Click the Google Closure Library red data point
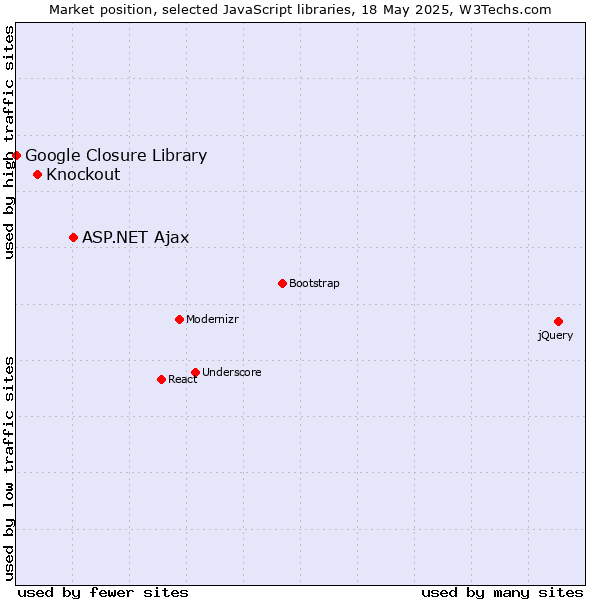The width and height of the screenshot is (600, 600). pos(16,155)
